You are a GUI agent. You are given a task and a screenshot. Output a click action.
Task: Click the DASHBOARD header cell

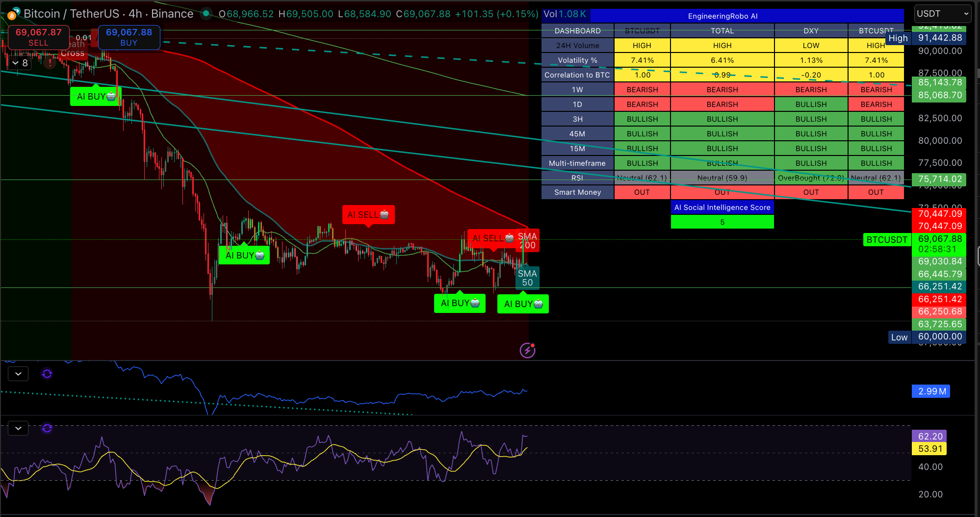point(577,30)
